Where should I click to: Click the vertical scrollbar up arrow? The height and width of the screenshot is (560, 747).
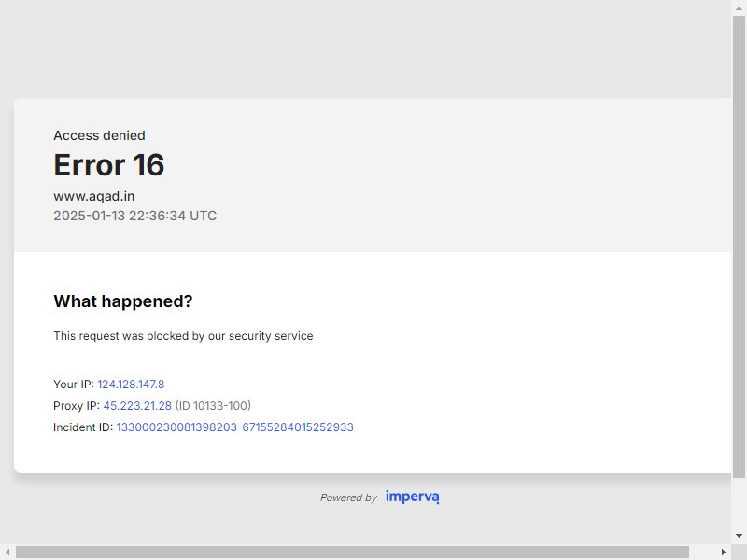click(739, 8)
